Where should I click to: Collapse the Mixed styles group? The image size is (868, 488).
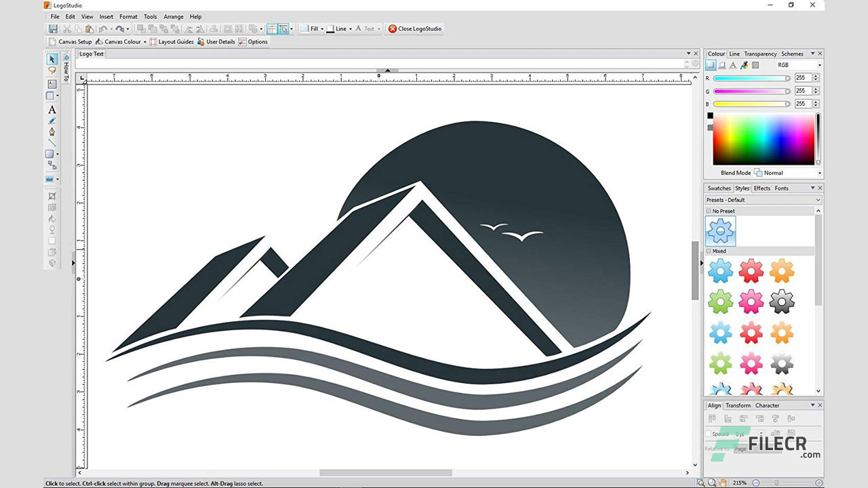click(709, 251)
